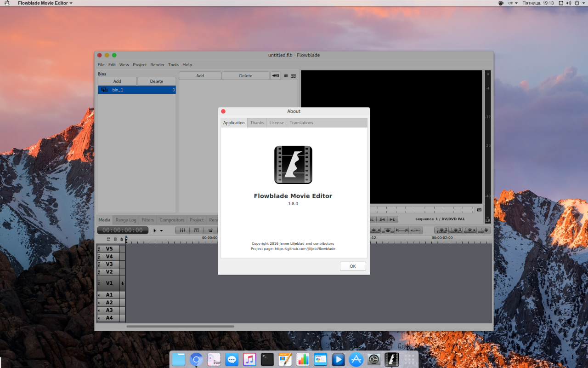Screen dimensions: 588x368
Task: Switch to the Compositors tab
Action: [172, 220]
